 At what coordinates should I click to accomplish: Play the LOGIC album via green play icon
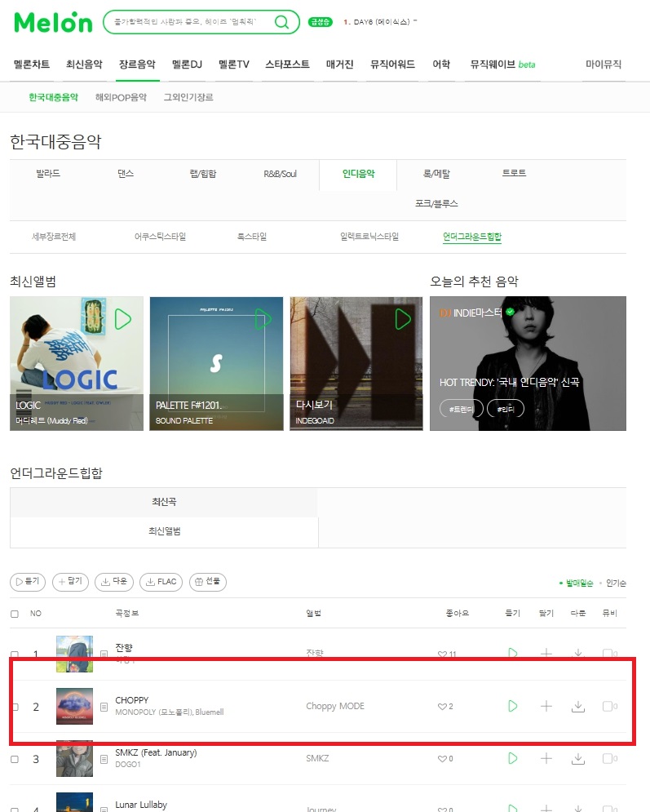[122, 319]
